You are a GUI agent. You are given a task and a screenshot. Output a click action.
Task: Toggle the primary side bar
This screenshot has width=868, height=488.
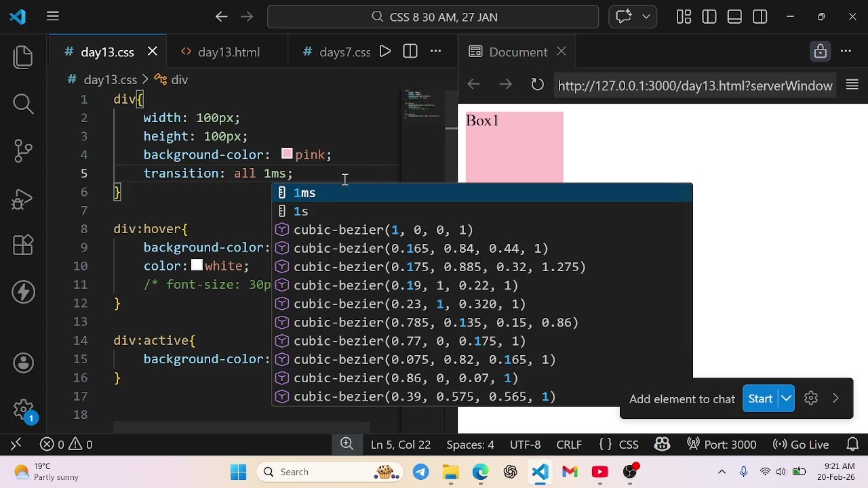coord(709,17)
